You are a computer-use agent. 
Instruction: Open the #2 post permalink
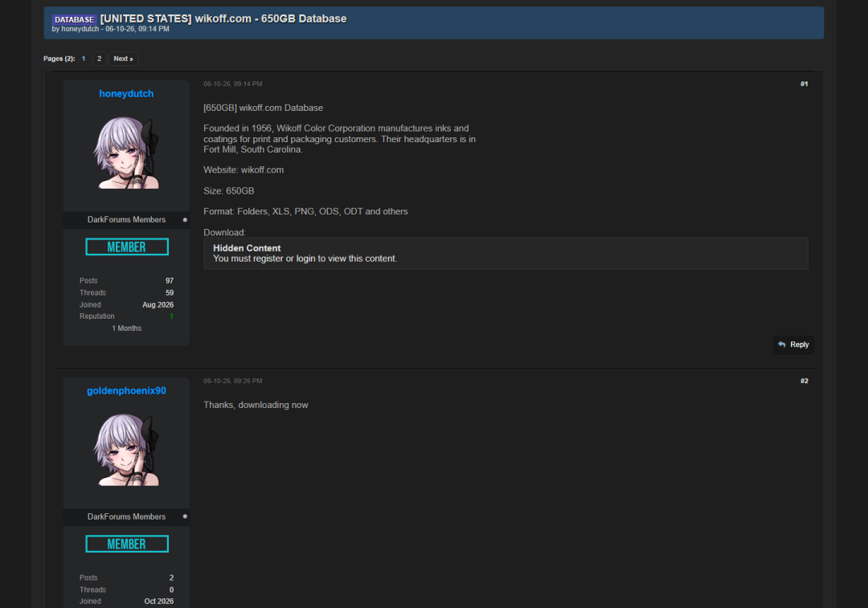(x=804, y=382)
